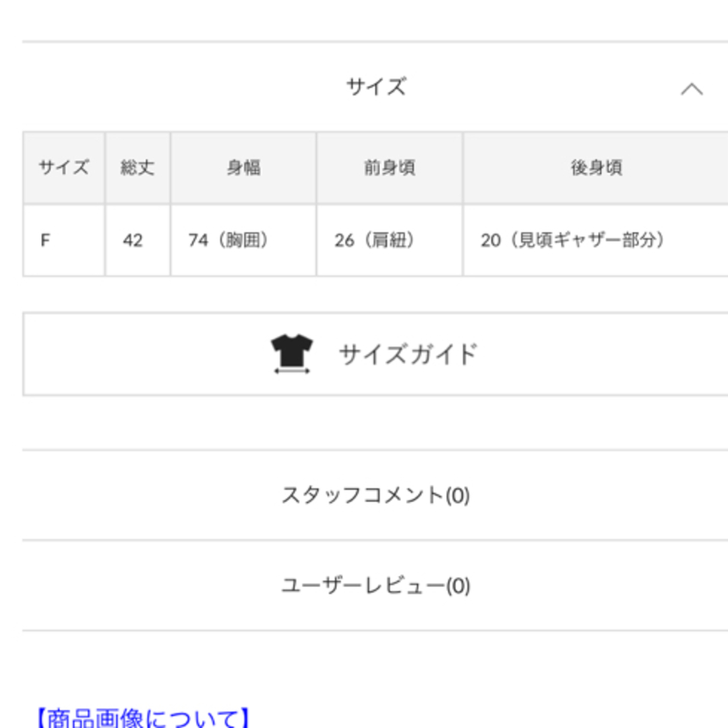Click the F size cell
Screen dimensions: 728x728
[63, 240]
